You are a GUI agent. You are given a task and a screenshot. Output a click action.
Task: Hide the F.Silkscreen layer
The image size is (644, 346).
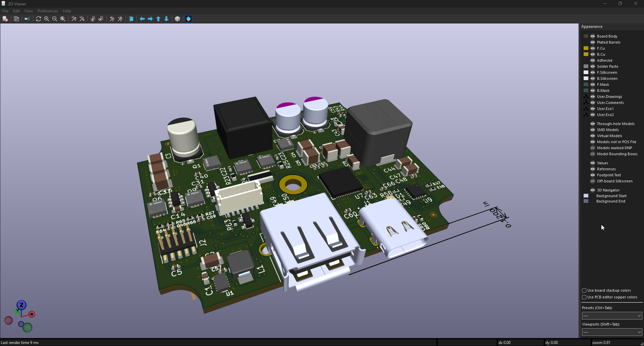[593, 72]
